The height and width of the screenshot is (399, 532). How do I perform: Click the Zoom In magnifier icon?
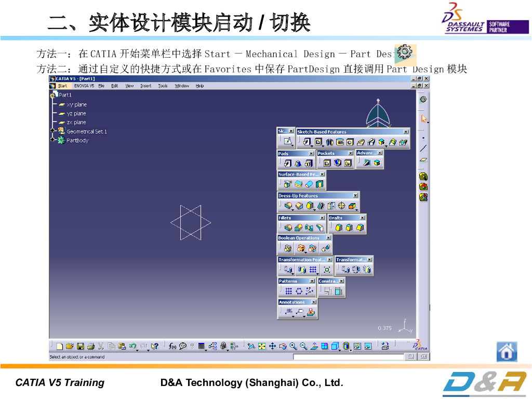[293, 347]
